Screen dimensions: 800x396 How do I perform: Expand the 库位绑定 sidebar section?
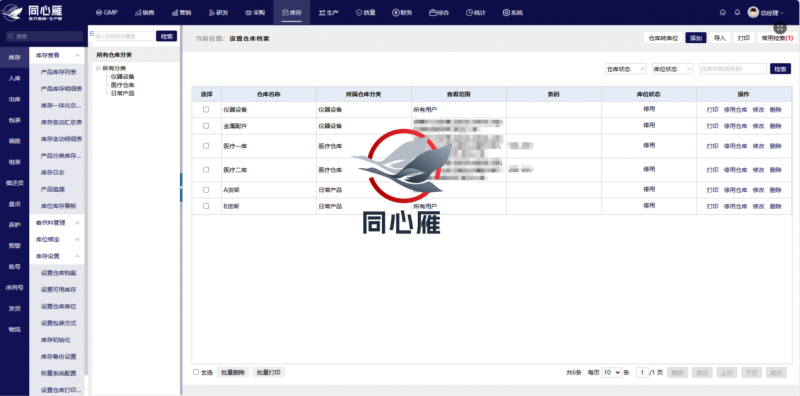pos(77,239)
